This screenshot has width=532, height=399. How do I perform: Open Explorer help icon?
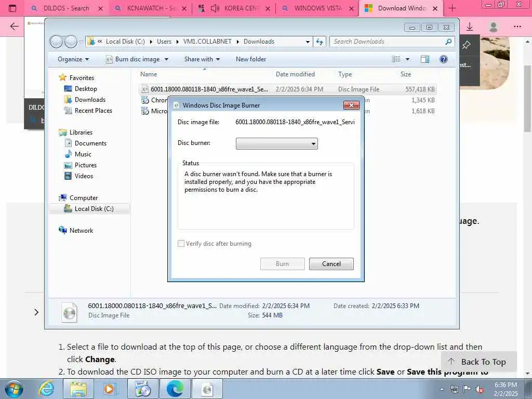tap(443, 59)
